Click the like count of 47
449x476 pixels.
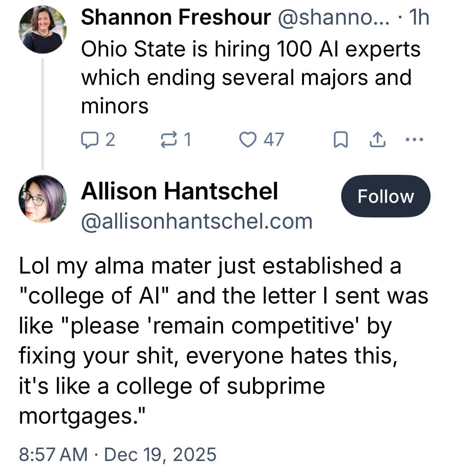click(274, 140)
